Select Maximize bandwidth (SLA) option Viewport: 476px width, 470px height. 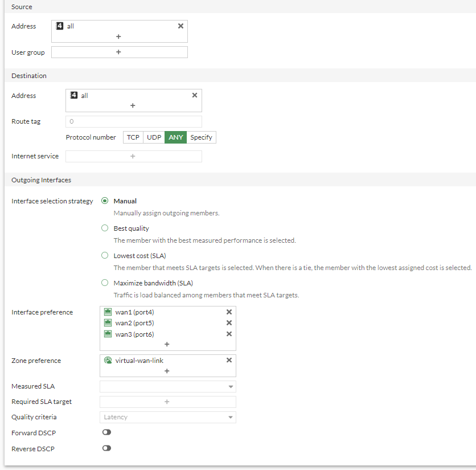click(x=104, y=283)
